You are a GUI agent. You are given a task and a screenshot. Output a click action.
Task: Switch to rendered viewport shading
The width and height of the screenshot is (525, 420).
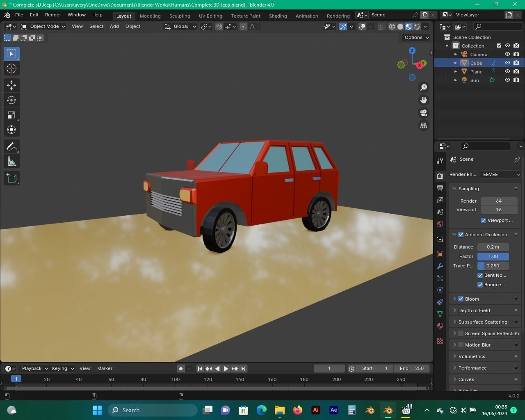point(417,26)
